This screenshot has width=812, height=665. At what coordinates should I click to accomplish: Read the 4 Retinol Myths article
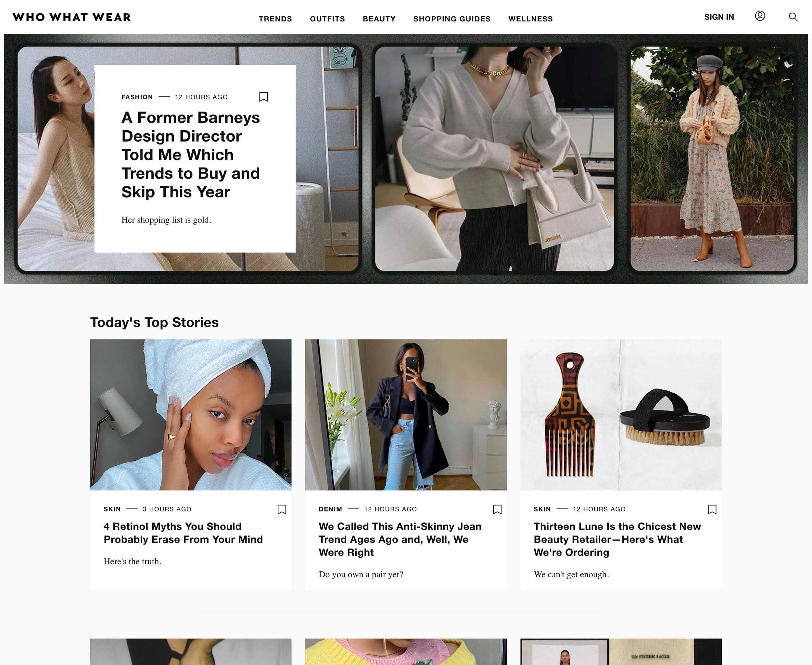(183, 533)
